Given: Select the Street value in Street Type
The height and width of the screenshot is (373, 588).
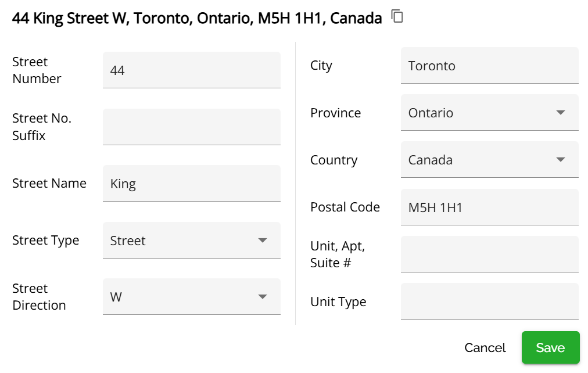Looking at the screenshot, I should tap(128, 241).
